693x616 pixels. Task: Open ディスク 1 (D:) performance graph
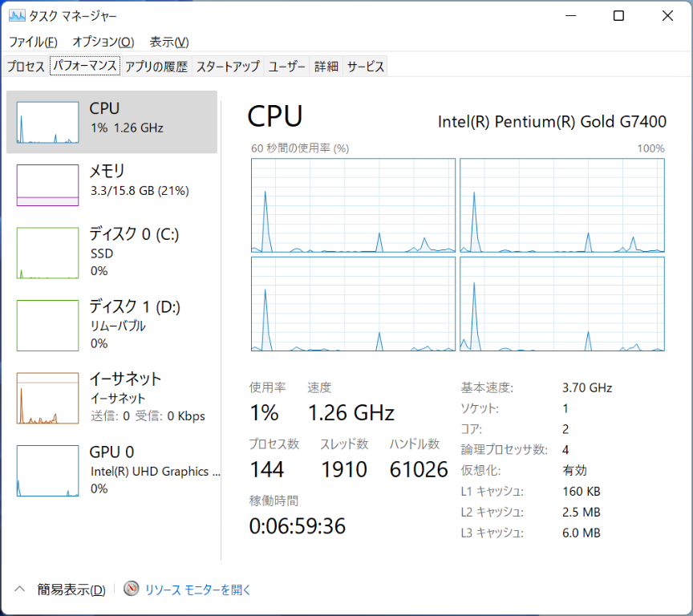tap(49, 325)
